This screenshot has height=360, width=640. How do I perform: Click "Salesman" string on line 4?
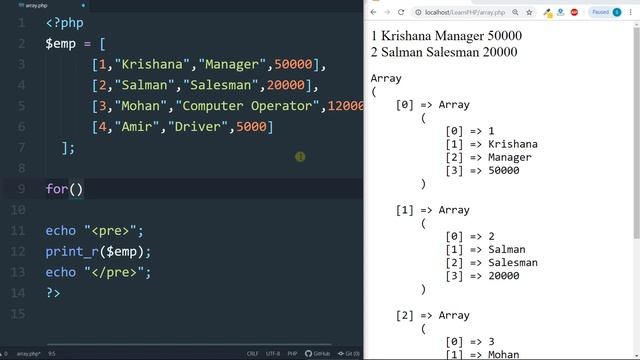tap(220, 85)
